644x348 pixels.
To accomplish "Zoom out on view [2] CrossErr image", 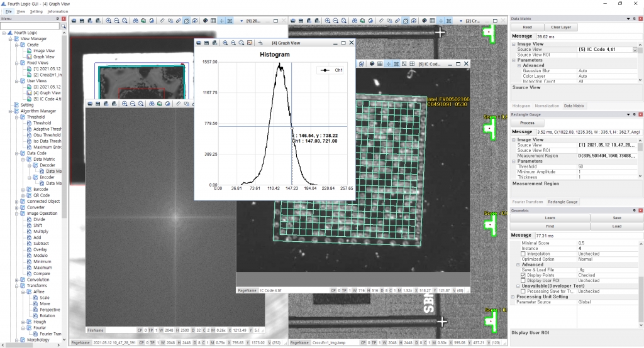I will (x=336, y=21).
